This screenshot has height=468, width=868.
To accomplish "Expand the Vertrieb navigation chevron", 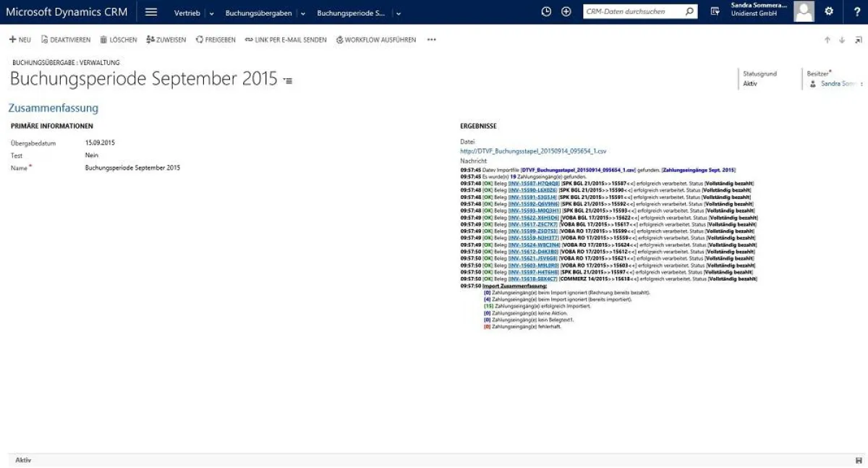I will pos(210,12).
